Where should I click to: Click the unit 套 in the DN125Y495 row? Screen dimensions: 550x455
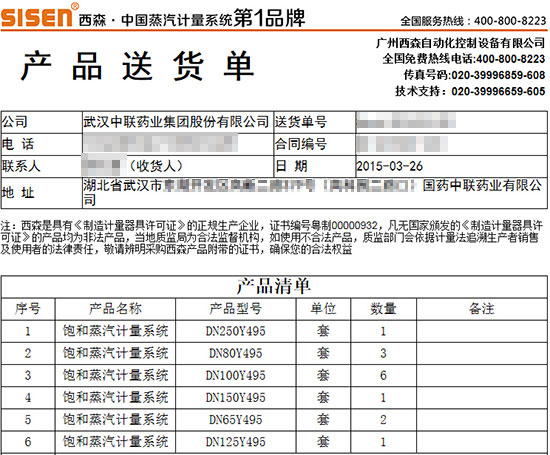323,442
